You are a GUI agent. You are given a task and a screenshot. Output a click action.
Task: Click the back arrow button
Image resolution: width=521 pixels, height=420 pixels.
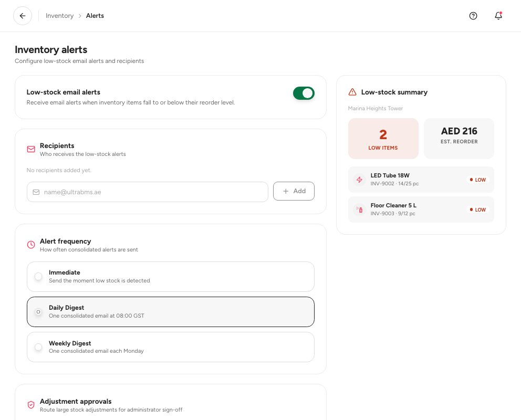pyautogui.click(x=22, y=16)
